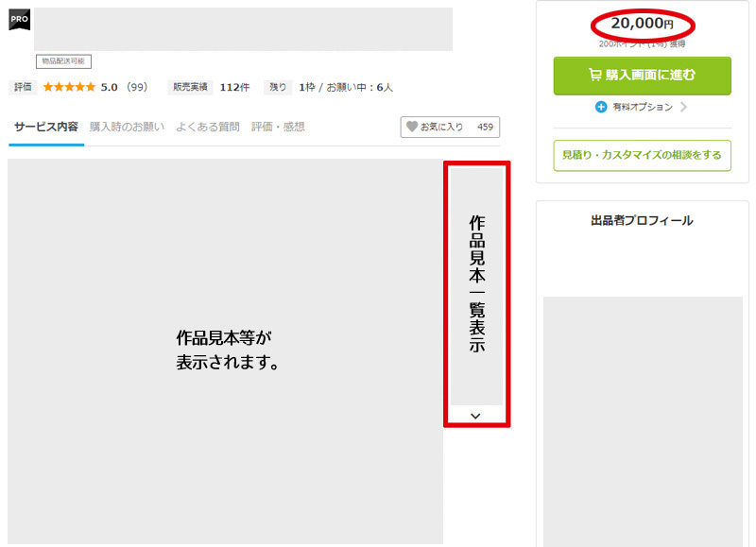Click the 物品配送可能 tag
The image size is (756, 547).
click(62, 61)
